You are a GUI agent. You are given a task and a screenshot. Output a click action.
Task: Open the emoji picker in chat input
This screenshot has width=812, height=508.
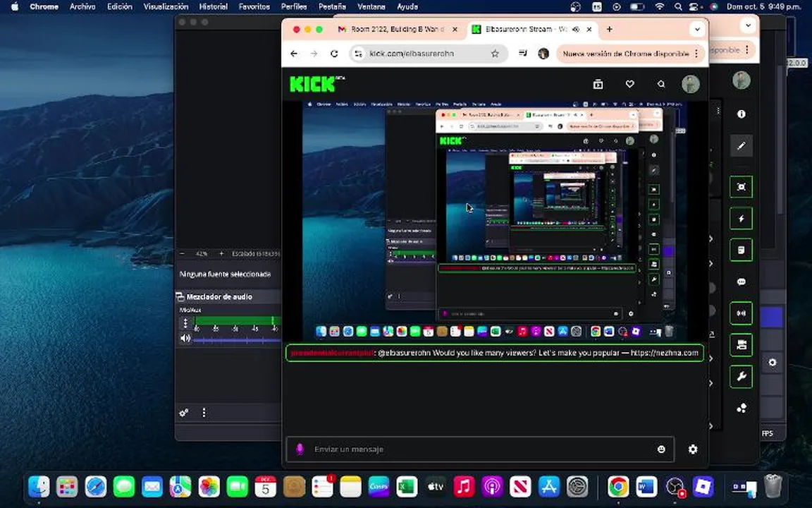tap(661, 449)
